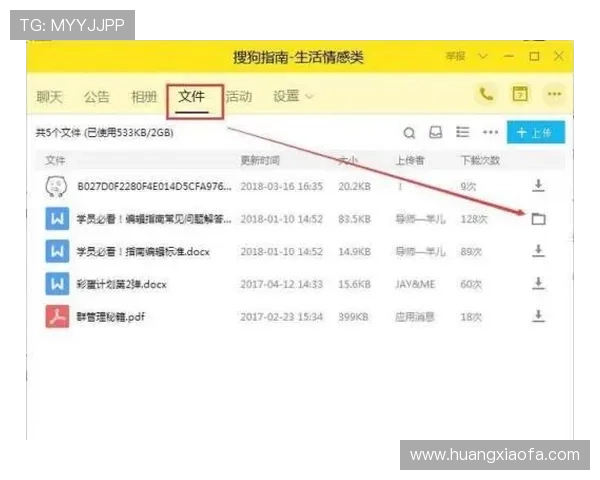
Task: Click size value 399KB
Action: click(353, 317)
